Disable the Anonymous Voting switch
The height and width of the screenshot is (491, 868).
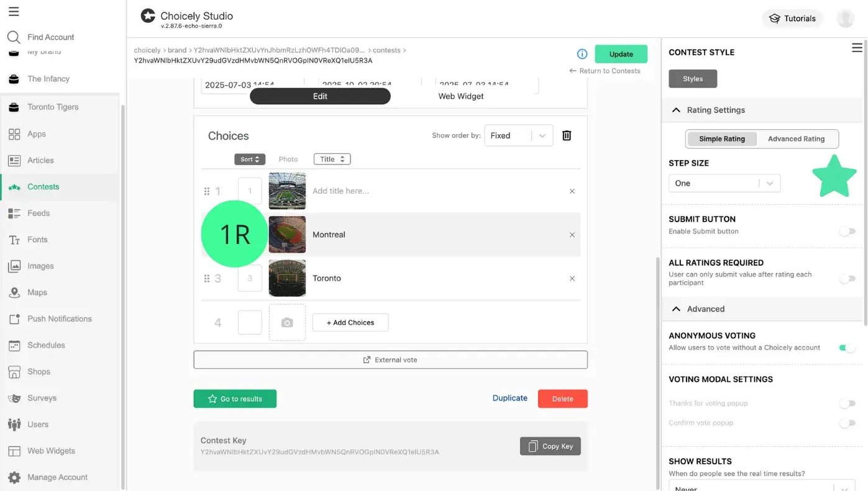coord(847,348)
